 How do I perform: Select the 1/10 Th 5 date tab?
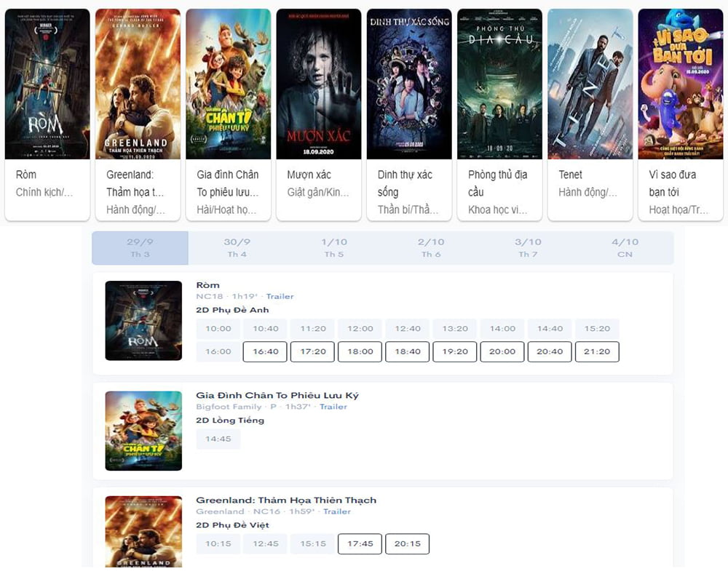pos(334,247)
